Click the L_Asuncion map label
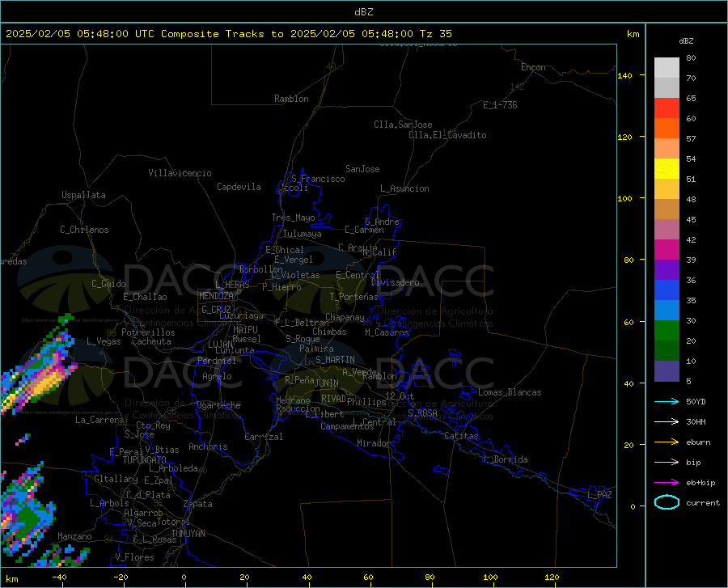Image resolution: width=728 pixels, height=588 pixels. 404,188
